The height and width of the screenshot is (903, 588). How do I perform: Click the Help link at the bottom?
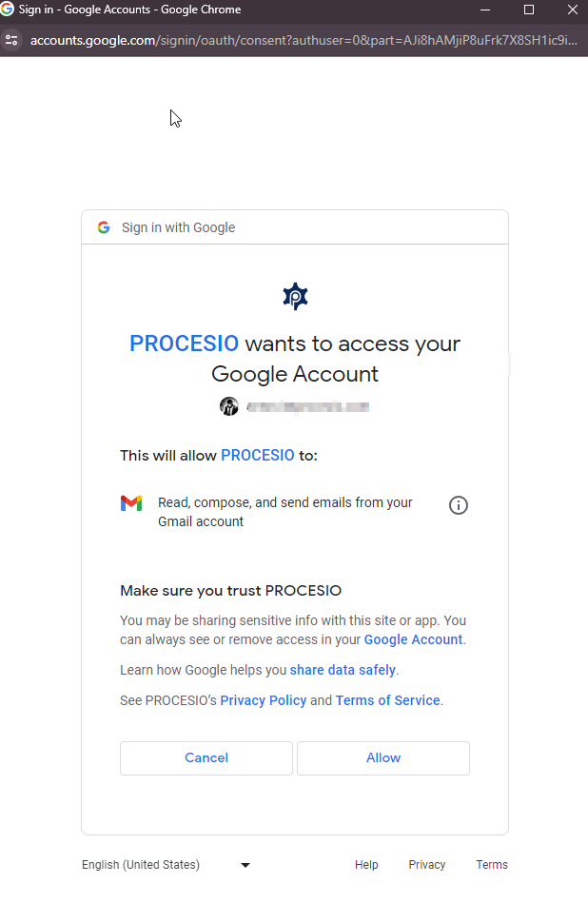tap(366, 864)
